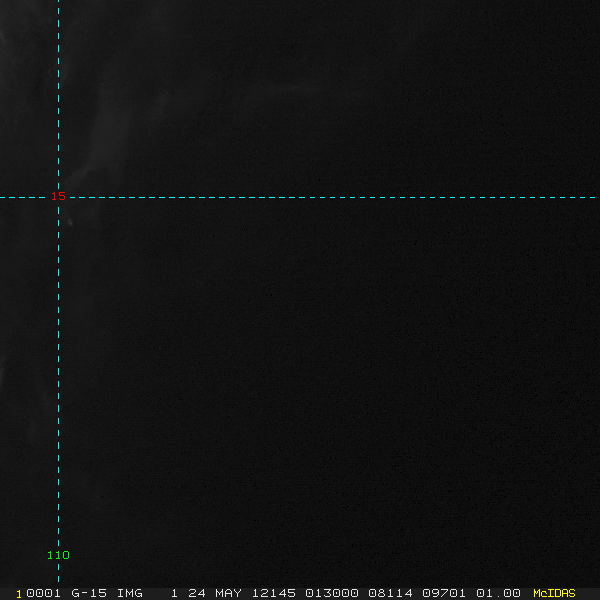
Task: Click the band number 1 before the date
Action: pos(174,593)
